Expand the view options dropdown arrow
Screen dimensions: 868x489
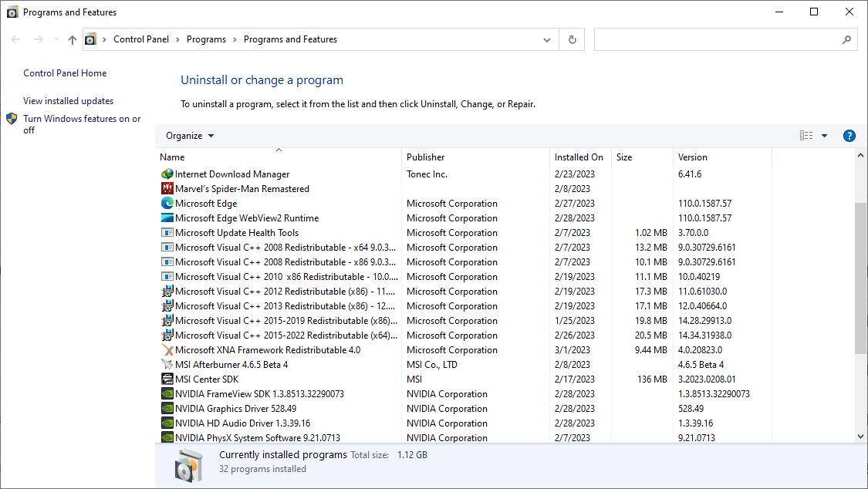click(824, 136)
